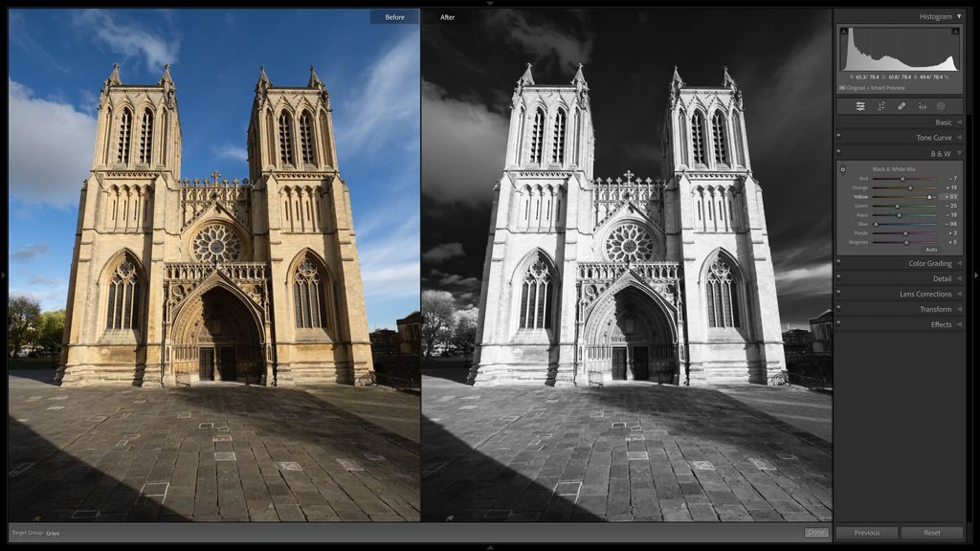Toggle the shadow clipping indicator on the histogram
980x551 pixels.
[x=844, y=31]
